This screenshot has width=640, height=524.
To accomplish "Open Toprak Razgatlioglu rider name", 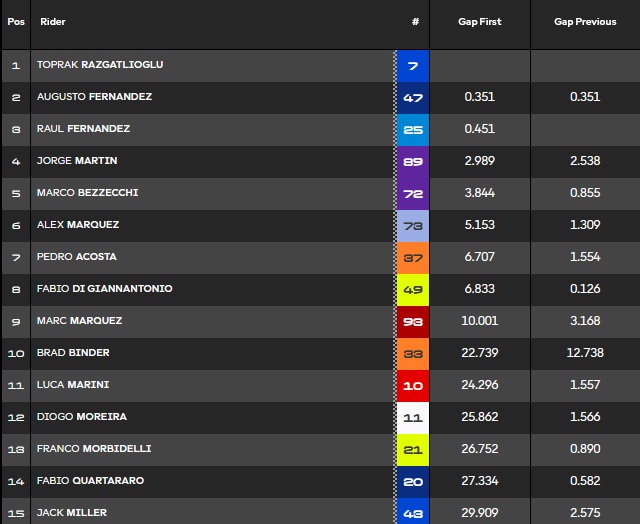I will [100, 64].
